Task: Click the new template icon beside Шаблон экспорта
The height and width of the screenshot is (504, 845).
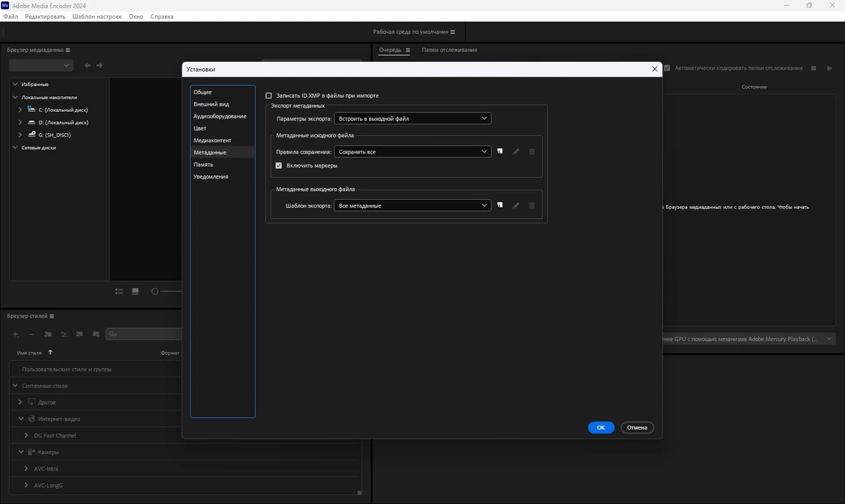Action: 500,205
